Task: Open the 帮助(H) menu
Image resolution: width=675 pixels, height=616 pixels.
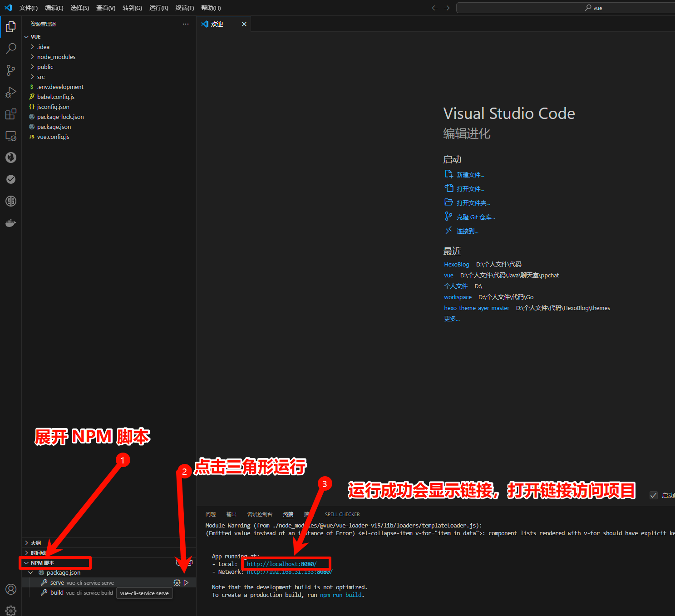Action: [x=211, y=8]
